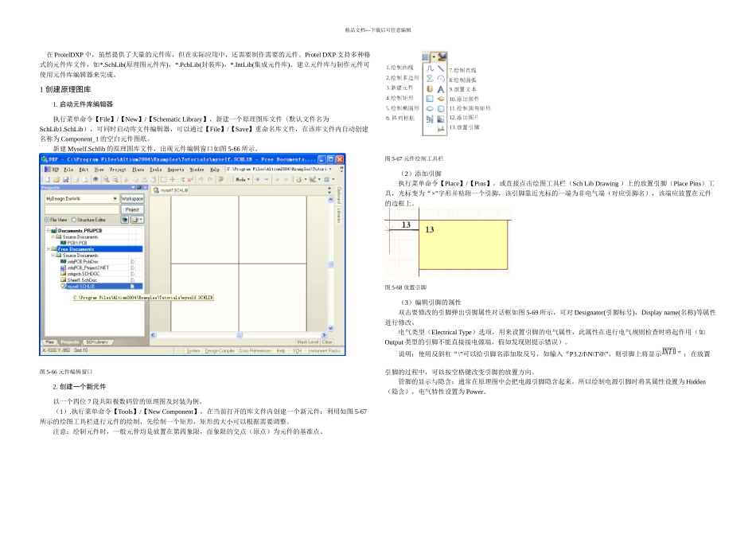756x535 pixels.
Task: Open the MyDesign.DsnWrk workspace dropdown
Action: tap(115, 199)
